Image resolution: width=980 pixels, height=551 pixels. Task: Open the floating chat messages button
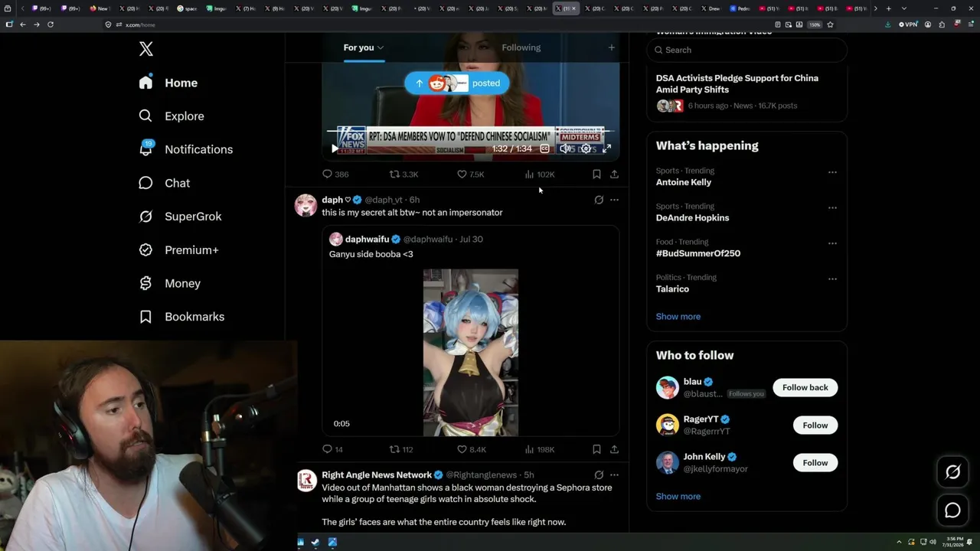tap(953, 510)
